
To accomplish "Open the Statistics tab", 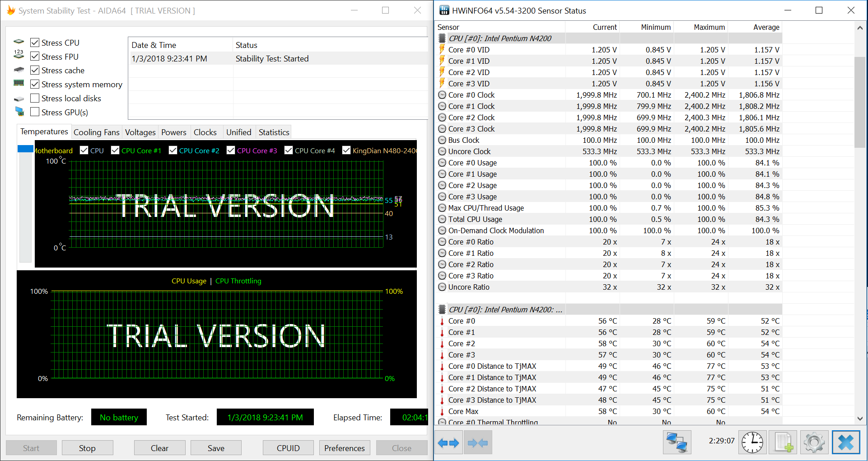I will tap(274, 132).
